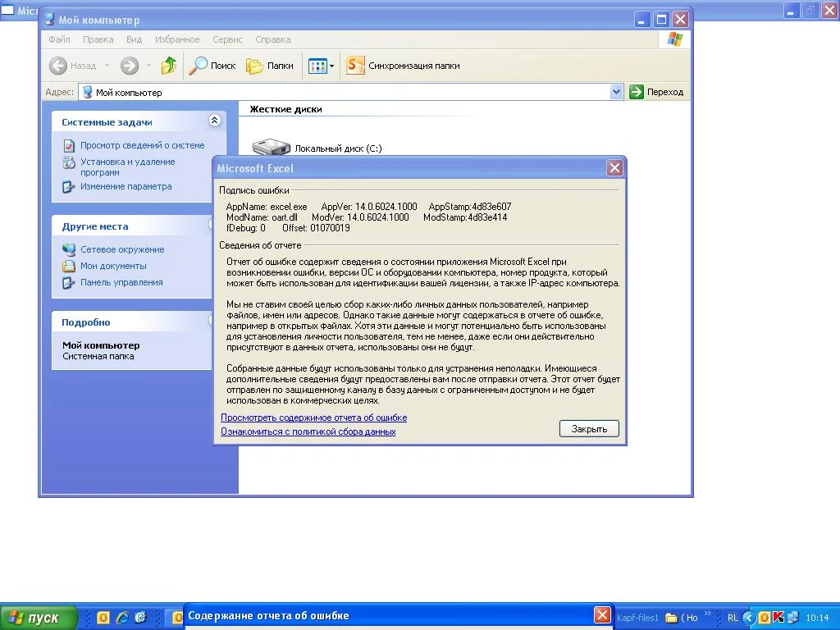The height and width of the screenshot is (630, 840).
Task: Open the Избранное menu
Action: [x=177, y=39]
